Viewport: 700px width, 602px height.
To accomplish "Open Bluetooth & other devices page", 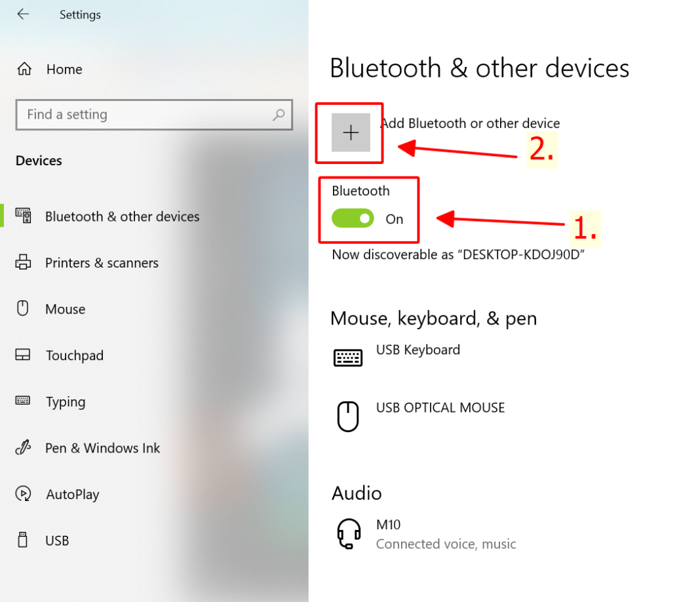I will (x=122, y=216).
